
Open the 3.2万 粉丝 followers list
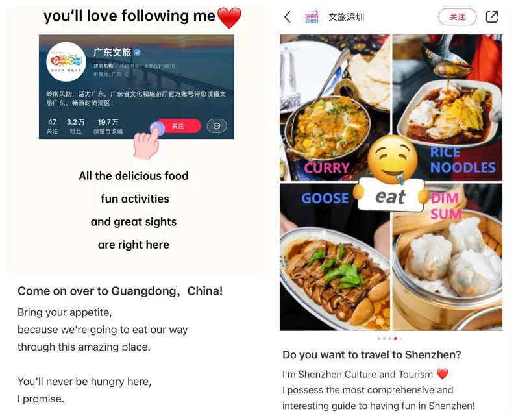[x=76, y=127]
